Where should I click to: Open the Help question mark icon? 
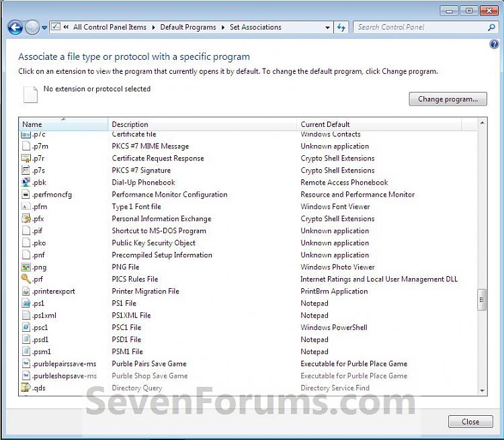tap(494, 44)
